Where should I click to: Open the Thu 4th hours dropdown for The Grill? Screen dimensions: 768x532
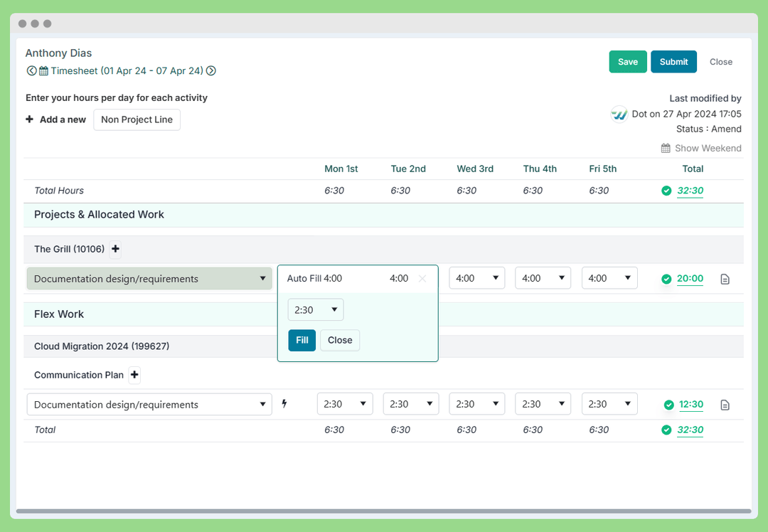pos(543,278)
